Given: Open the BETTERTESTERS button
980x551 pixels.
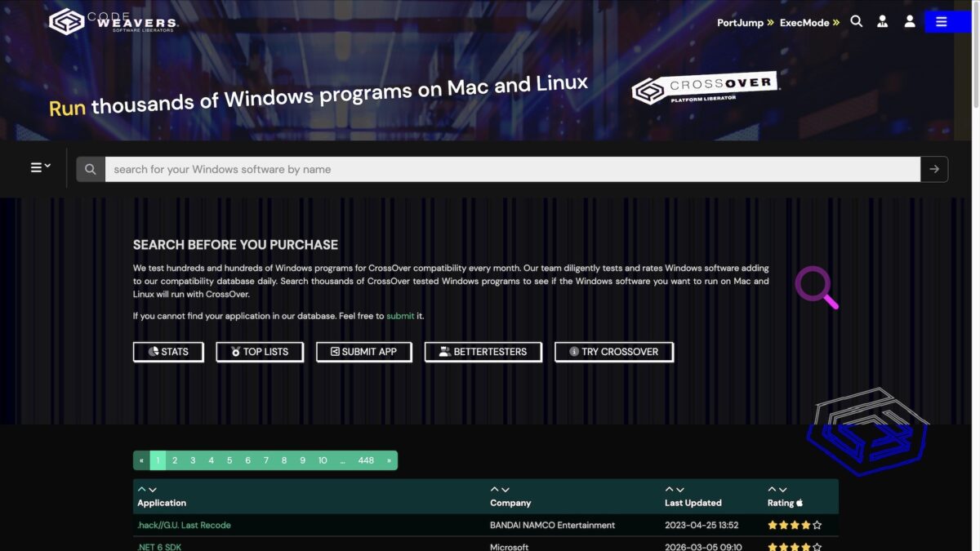Looking at the screenshot, I should point(483,352).
